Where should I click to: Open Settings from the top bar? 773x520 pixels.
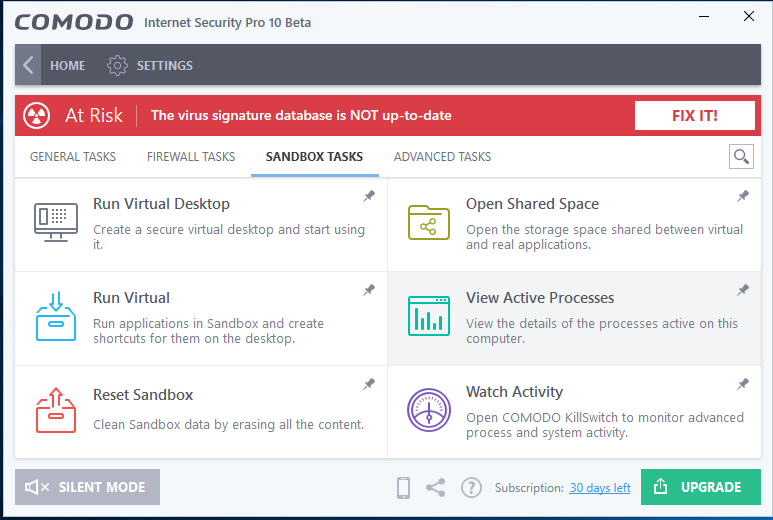point(150,66)
